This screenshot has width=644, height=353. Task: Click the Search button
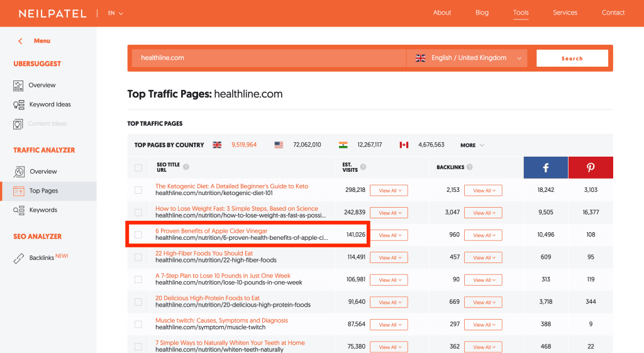[572, 59]
